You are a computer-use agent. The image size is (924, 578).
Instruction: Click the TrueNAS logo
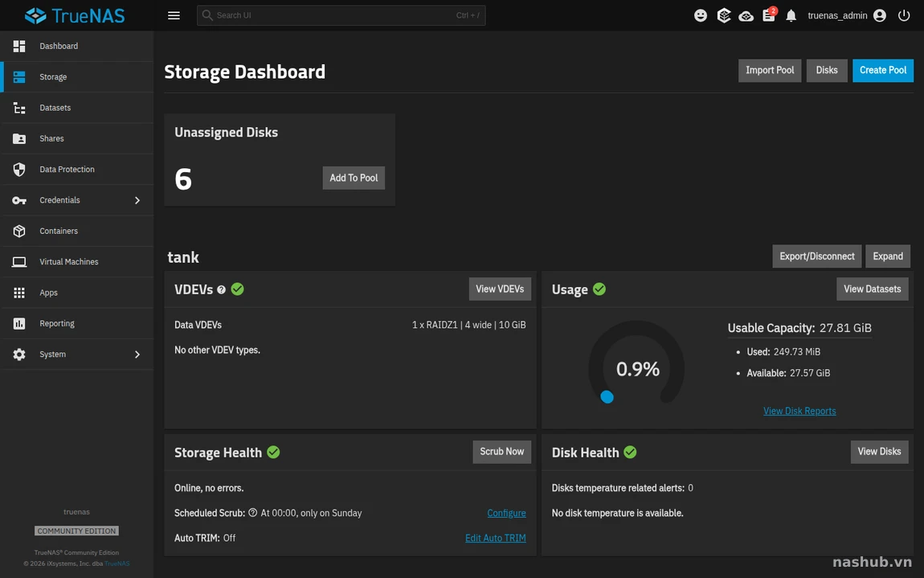tap(75, 15)
